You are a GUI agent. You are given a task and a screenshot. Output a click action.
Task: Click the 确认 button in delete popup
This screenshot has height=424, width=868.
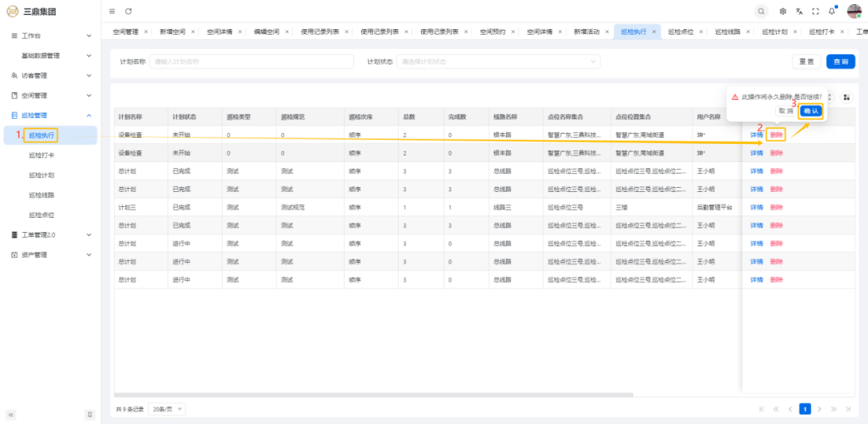pyautogui.click(x=811, y=111)
